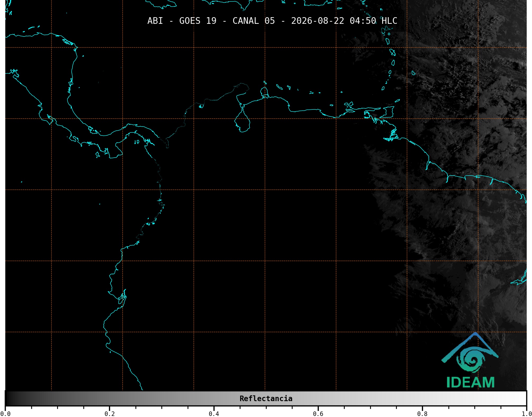This screenshot has height=417, width=532.
Task: Click the '0.4' colorbar tick label
Action: pos(214,414)
